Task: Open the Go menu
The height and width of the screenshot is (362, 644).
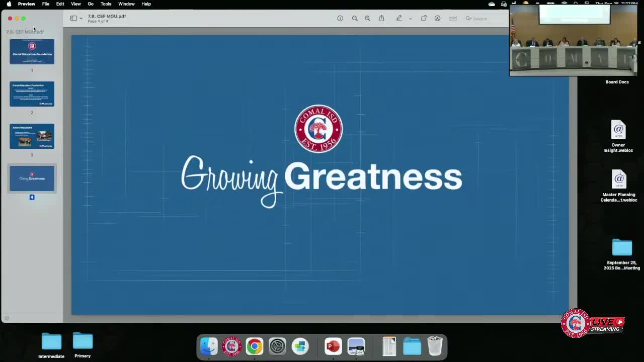Action: point(91,4)
